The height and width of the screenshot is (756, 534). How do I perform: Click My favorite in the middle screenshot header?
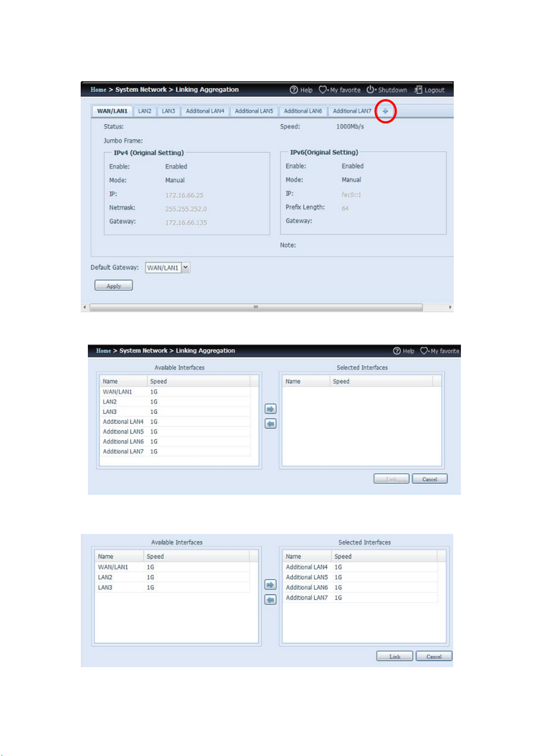tap(440, 351)
